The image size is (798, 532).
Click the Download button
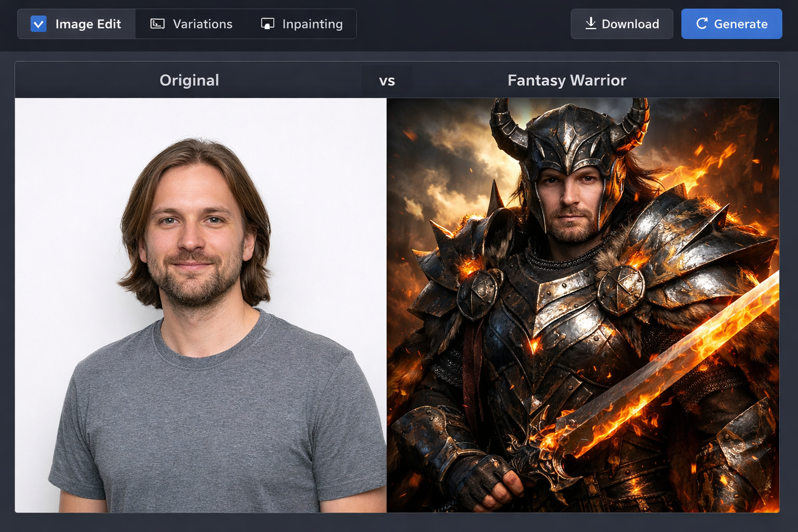click(x=621, y=23)
